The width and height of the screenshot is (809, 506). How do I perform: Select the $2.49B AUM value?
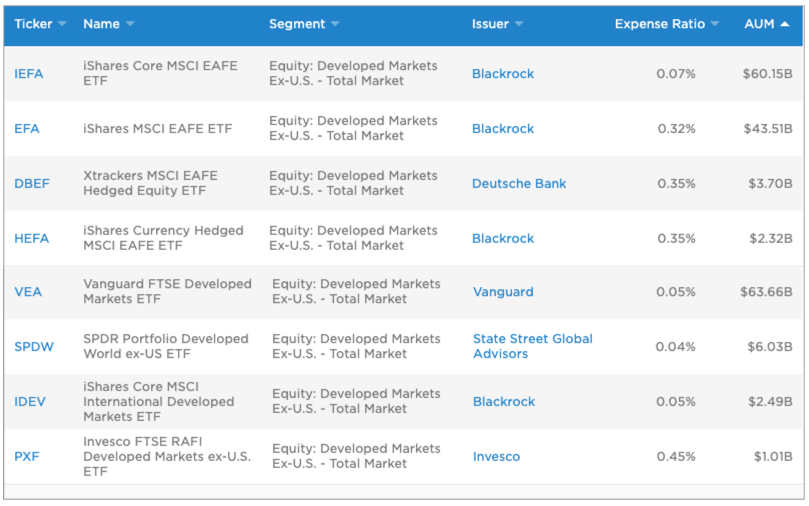(x=771, y=402)
